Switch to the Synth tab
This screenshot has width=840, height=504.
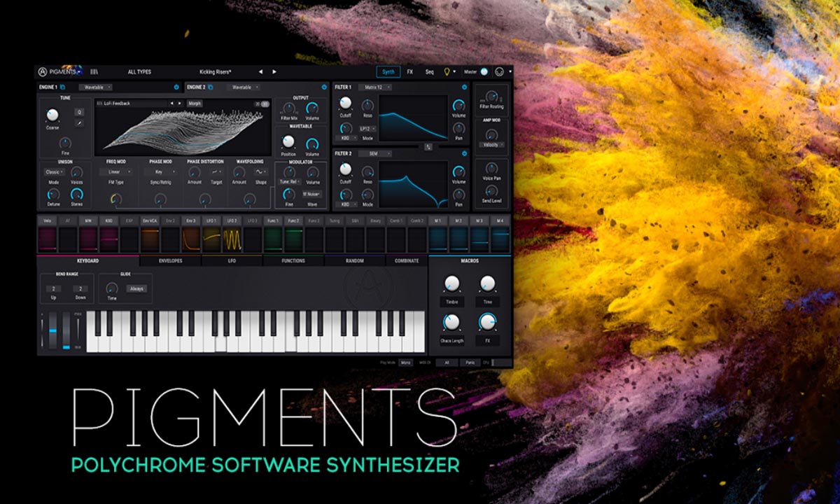pos(388,71)
